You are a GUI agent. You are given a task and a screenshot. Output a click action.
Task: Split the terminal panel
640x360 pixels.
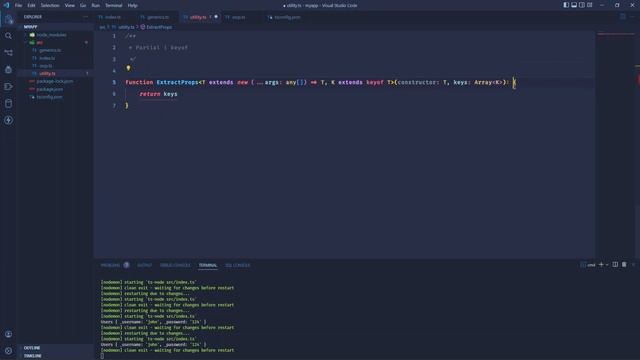[615, 265]
